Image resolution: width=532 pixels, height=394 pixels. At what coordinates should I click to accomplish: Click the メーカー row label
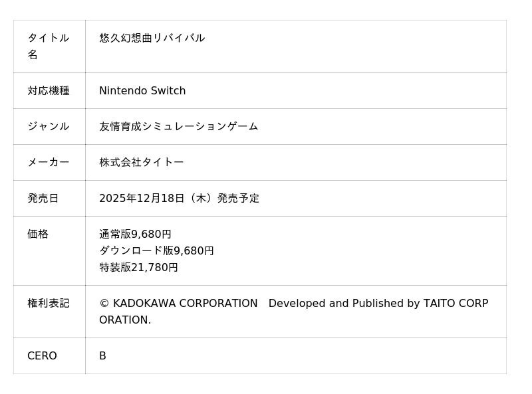click(48, 163)
